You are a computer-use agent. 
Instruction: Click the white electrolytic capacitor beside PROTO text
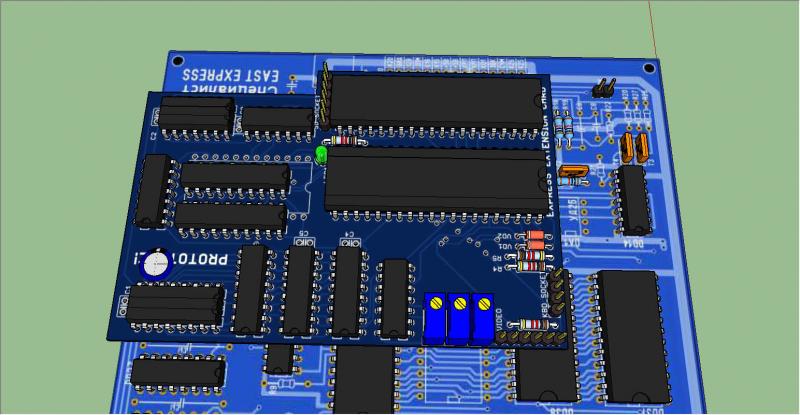[153, 263]
